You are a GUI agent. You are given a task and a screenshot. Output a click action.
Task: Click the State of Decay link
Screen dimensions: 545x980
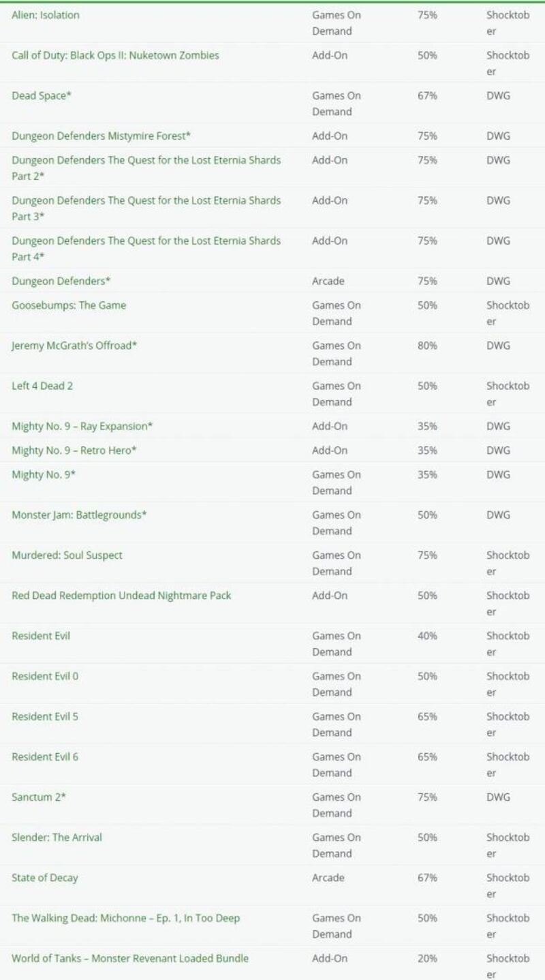(44, 878)
